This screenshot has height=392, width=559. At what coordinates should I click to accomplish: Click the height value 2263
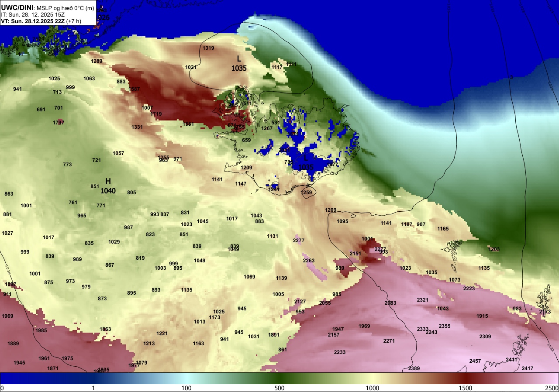click(309, 261)
